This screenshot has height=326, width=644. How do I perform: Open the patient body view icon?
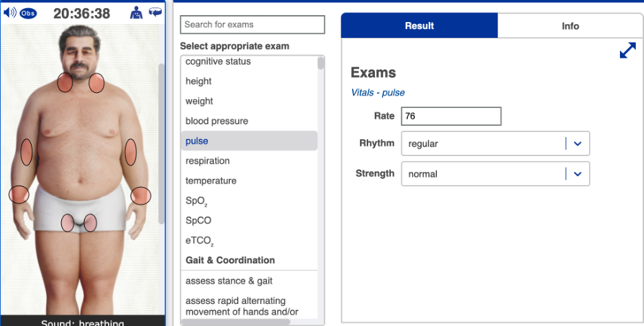pos(136,12)
